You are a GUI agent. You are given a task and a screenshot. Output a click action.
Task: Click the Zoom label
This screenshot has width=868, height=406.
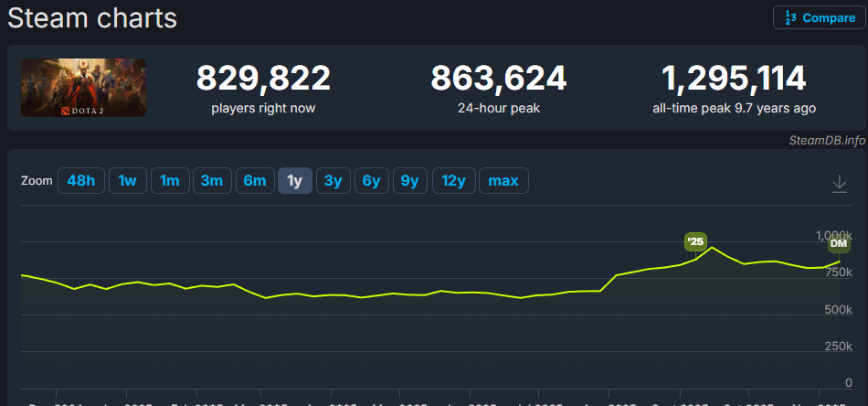pyautogui.click(x=37, y=181)
